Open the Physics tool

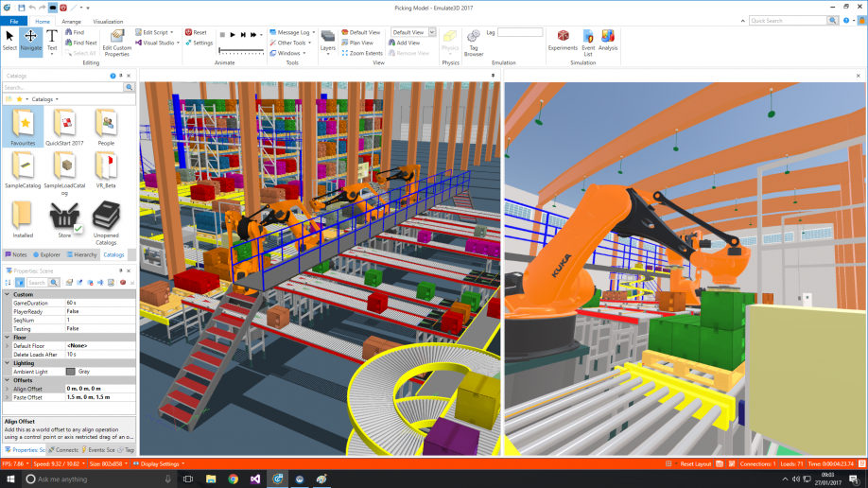(450, 41)
